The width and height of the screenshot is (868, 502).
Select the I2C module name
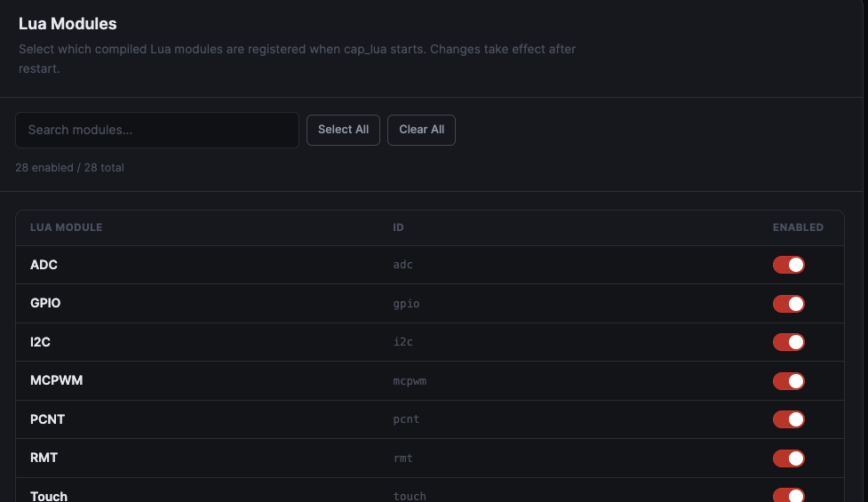[40, 342]
